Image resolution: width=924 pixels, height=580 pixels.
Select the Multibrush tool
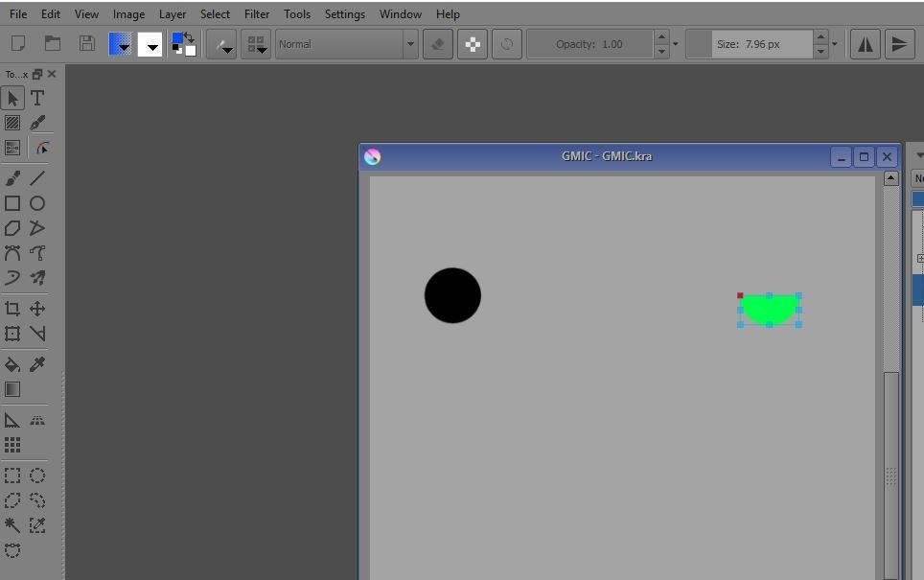point(37,278)
